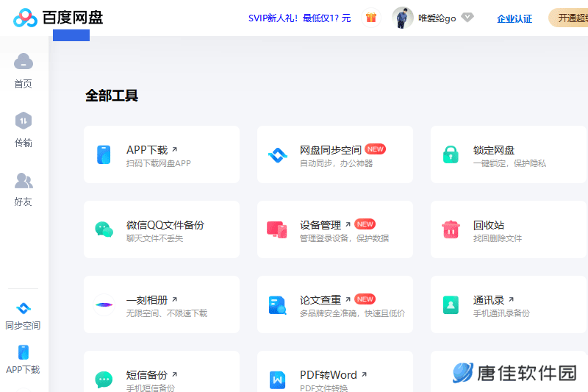Click NEW badge on 论文查重
This screenshot has width=588, height=392.
pyautogui.click(x=365, y=299)
